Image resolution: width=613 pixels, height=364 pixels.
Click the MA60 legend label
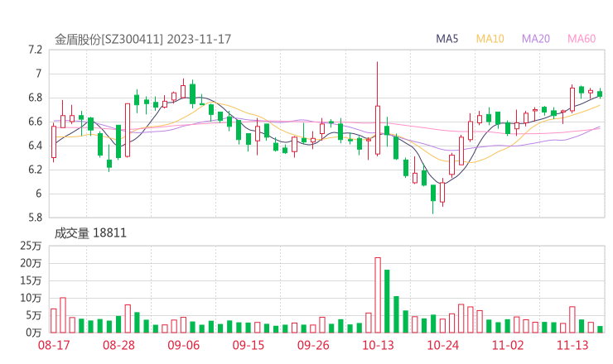pyautogui.click(x=582, y=39)
